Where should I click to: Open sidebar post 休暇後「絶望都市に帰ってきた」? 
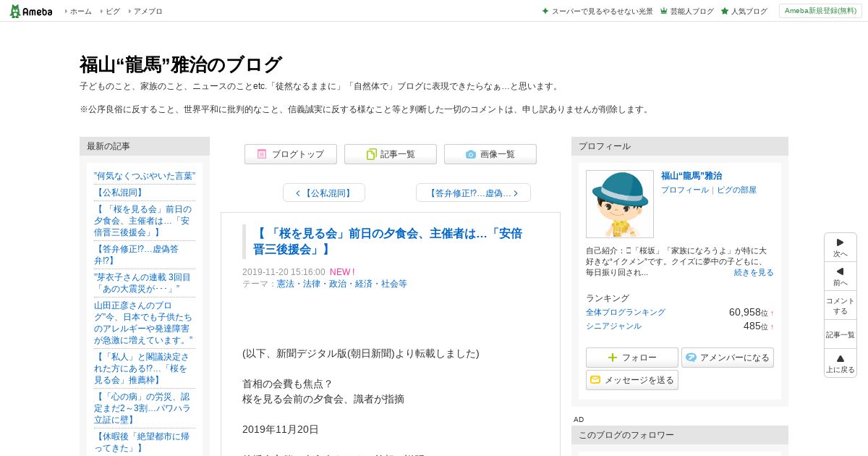pyautogui.click(x=142, y=442)
